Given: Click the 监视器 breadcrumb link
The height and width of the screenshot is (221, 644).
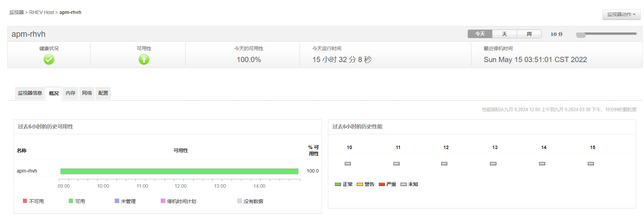Looking at the screenshot, I should point(16,12).
